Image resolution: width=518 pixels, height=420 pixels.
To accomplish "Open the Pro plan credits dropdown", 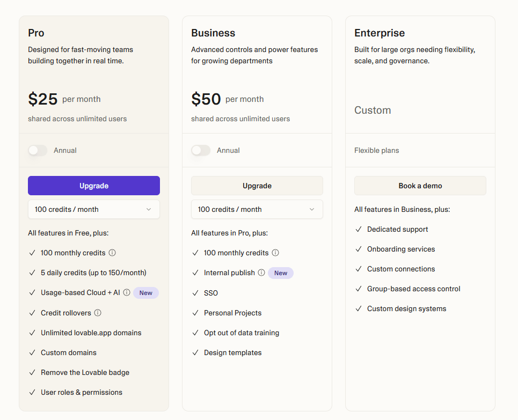I will point(94,209).
